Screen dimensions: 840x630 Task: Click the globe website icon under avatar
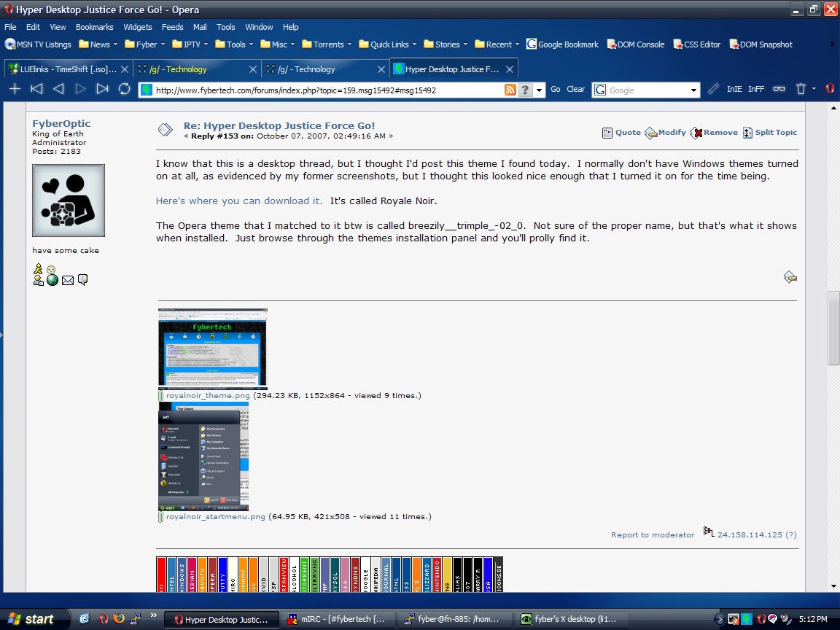click(x=52, y=280)
